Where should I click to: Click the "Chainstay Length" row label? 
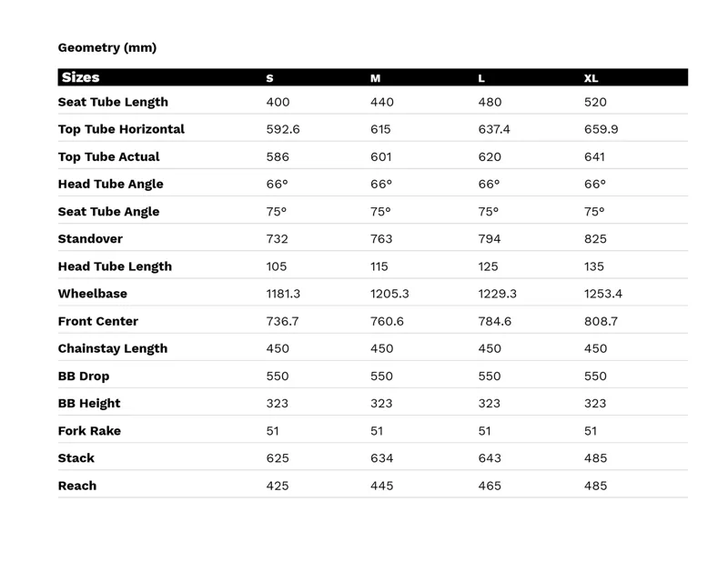pyautogui.click(x=112, y=348)
